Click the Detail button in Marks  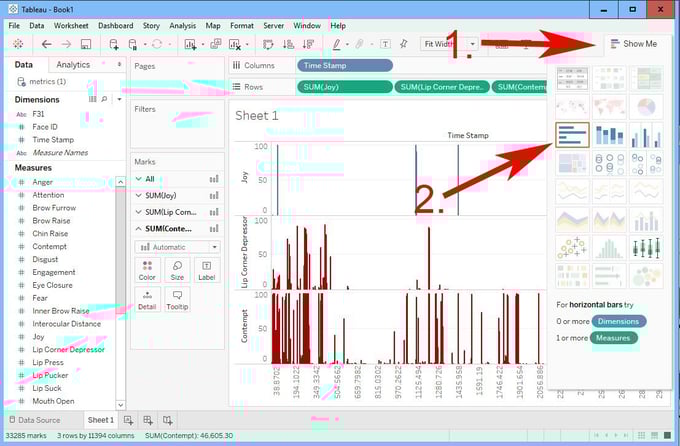(x=148, y=299)
